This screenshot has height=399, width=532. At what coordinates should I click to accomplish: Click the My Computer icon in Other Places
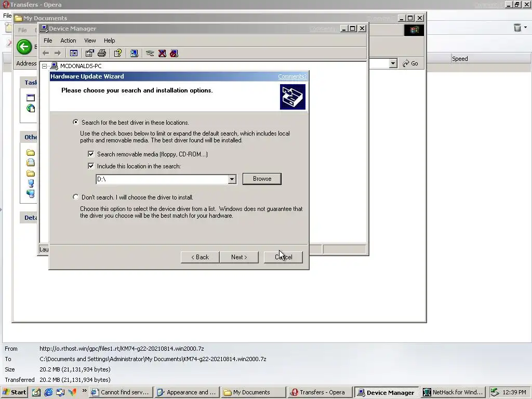[x=31, y=183]
